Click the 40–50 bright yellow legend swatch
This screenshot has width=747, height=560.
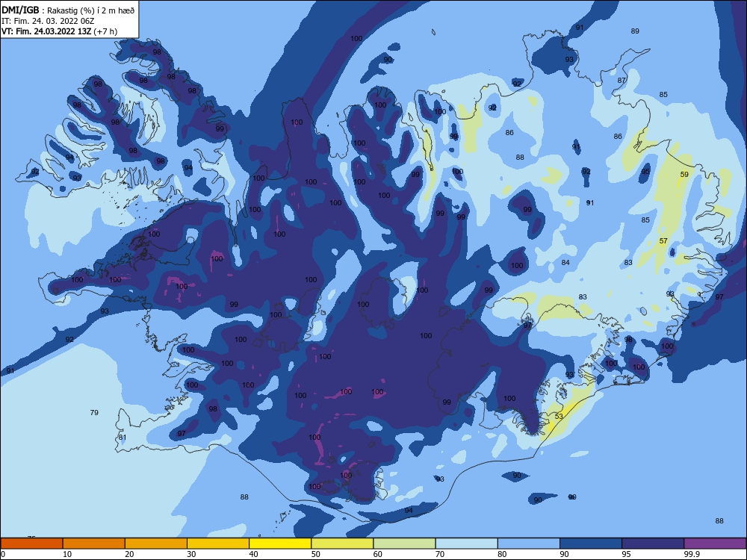pyautogui.click(x=280, y=544)
